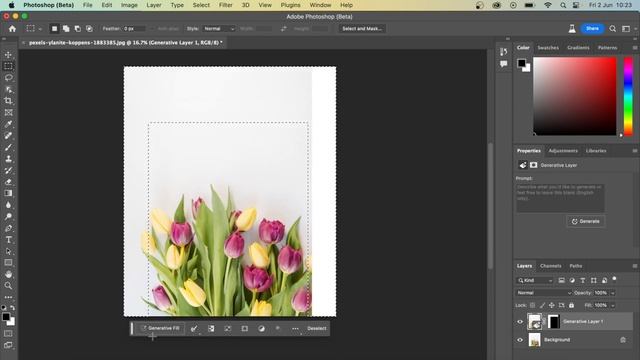Open the Filter menu

(225, 5)
